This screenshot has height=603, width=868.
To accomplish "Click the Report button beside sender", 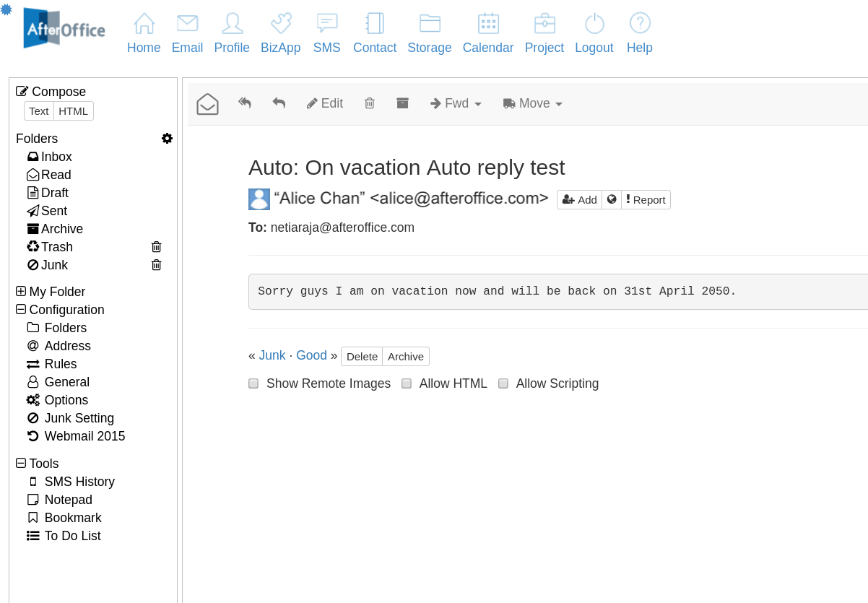I will pos(646,199).
